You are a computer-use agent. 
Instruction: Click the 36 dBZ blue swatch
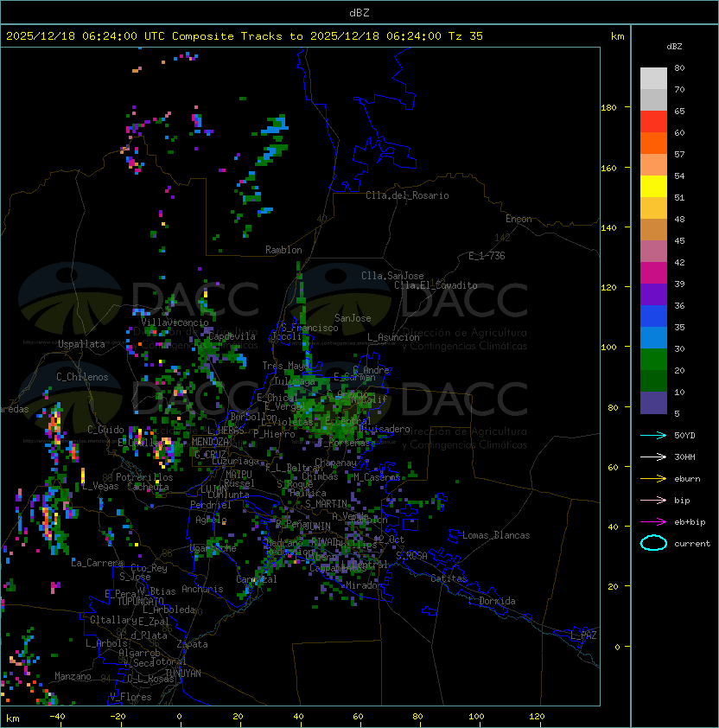pyautogui.click(x=653, y=316)
